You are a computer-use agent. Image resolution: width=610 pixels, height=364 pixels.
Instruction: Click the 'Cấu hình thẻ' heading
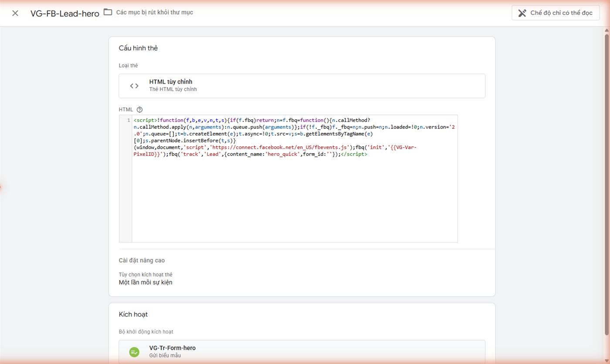pos(138,48)
